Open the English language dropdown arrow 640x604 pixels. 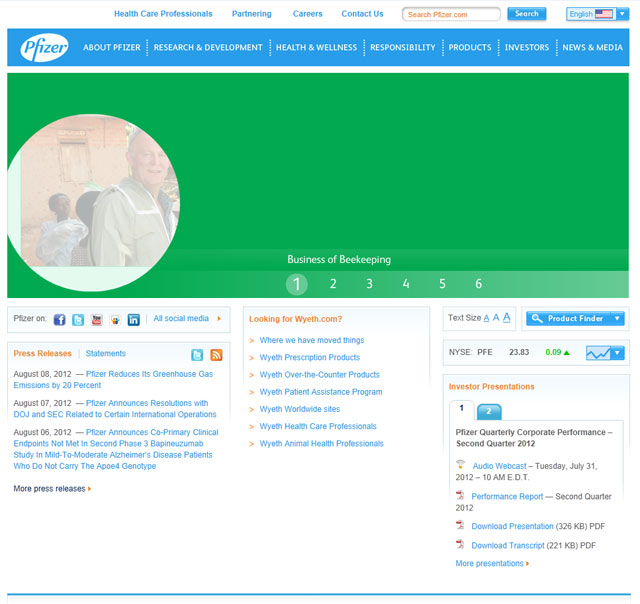622,14
